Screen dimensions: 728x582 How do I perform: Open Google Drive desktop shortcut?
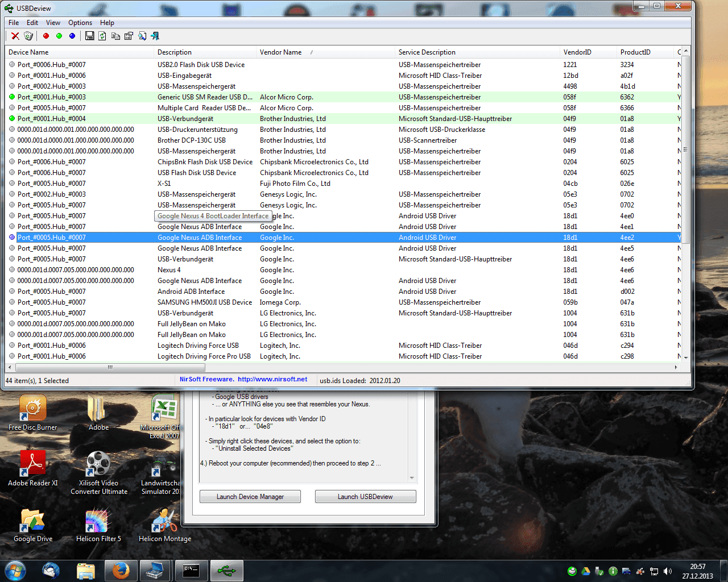pyautogui.click(x=33, y=525)
